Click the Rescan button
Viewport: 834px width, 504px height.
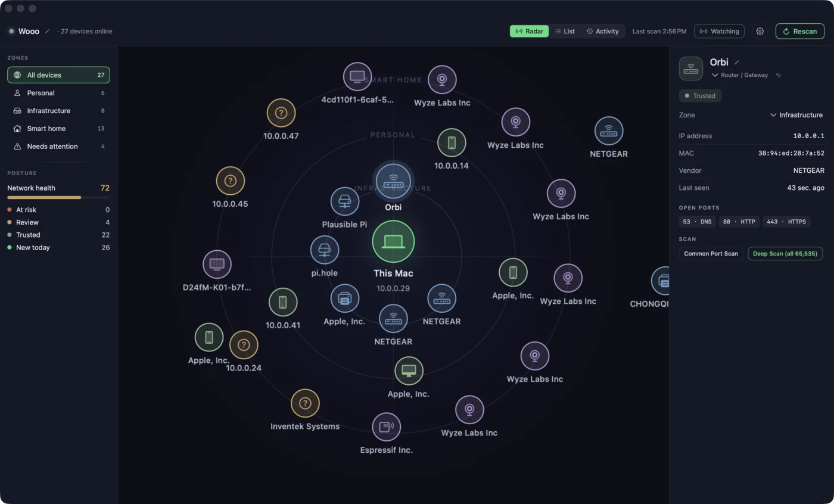coord(799,31)
